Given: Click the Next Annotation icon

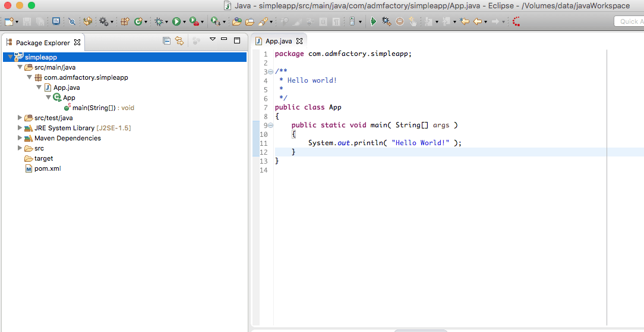Looking at the screenshot, I should click(429, 21).
